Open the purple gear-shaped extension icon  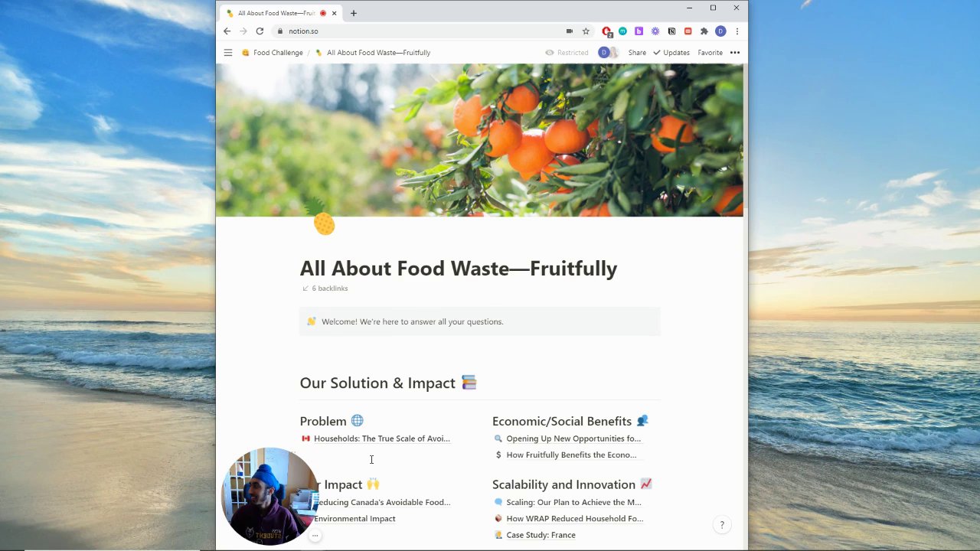[x=655, y=31]
